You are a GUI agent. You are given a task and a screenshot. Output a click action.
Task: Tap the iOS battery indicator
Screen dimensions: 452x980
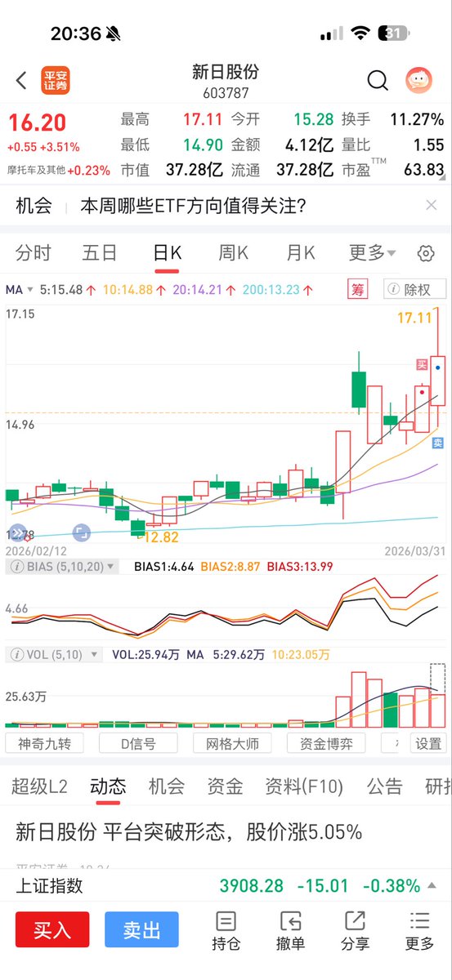click(x=392, y=33)
